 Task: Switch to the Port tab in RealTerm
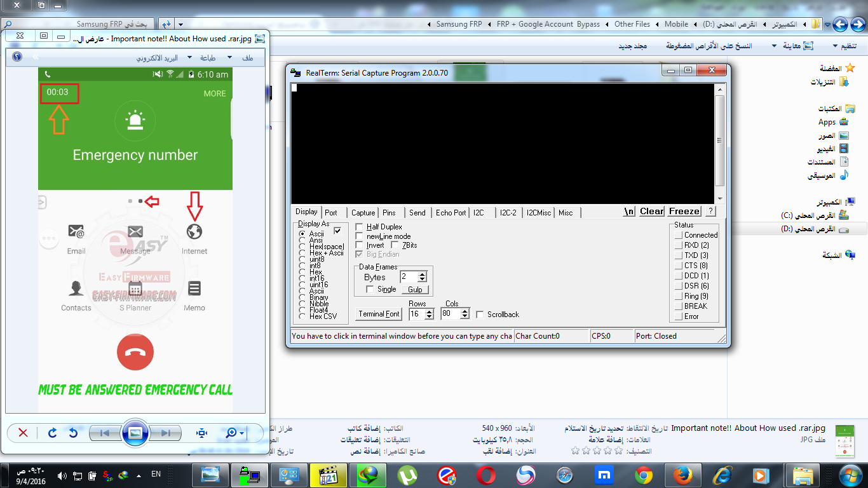pos(331,213)
